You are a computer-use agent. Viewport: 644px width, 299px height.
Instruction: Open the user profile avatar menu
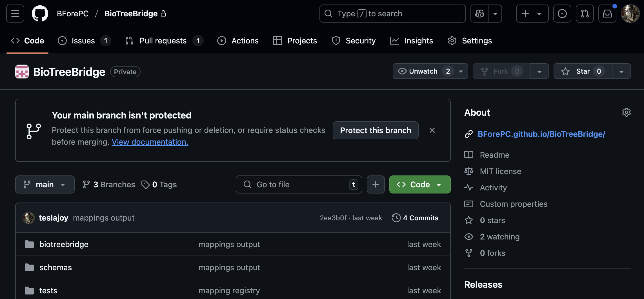630,14
